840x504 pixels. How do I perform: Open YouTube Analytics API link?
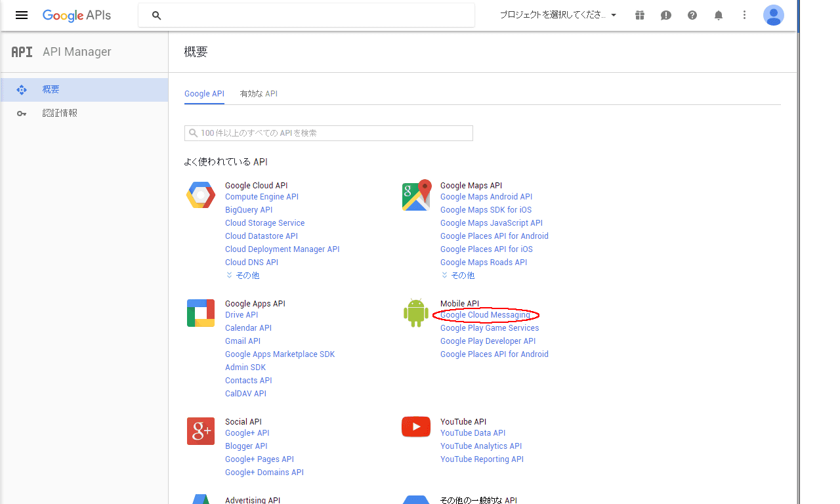(x=481, y=446)
